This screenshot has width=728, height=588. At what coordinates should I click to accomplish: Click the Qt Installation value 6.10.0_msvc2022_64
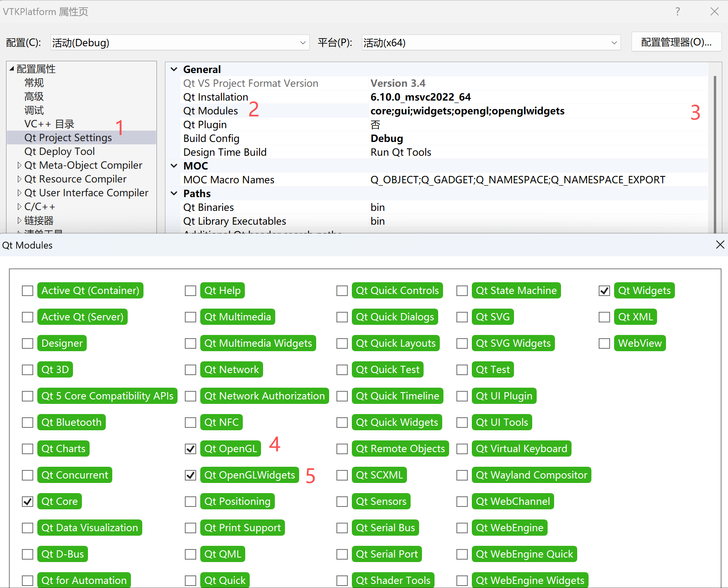(420, 97)
